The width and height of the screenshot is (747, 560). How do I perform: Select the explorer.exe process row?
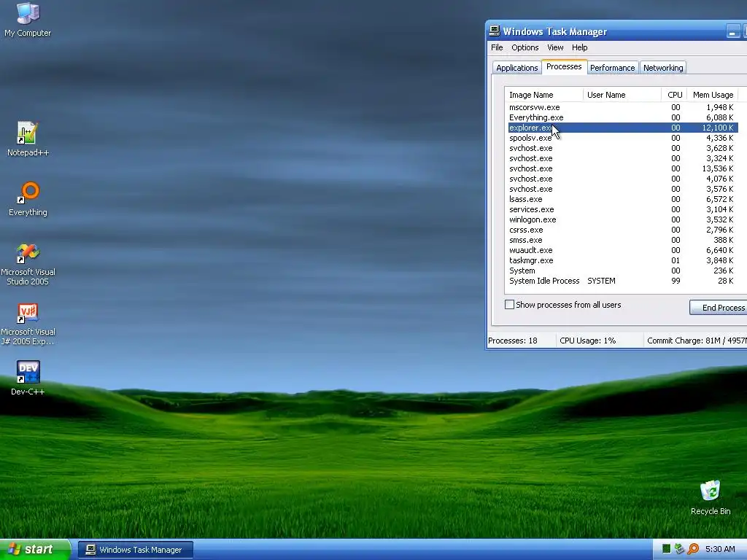tap(622, 128)
